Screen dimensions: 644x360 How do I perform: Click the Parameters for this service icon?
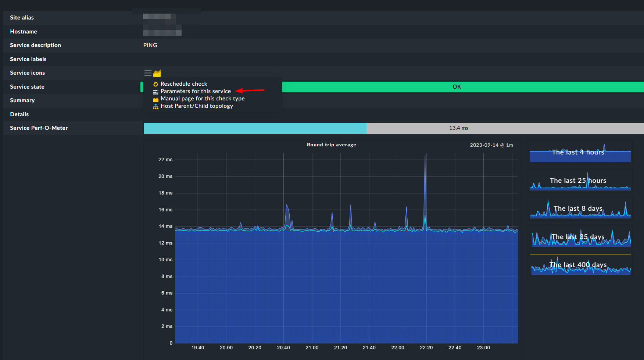click(x=155, y=92)
